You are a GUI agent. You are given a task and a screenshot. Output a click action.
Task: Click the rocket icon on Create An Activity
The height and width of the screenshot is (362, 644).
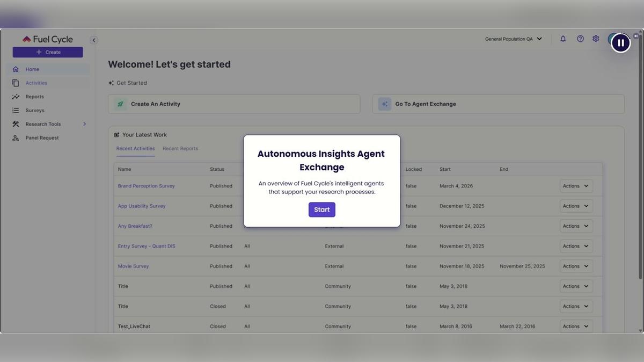[121, 104]
